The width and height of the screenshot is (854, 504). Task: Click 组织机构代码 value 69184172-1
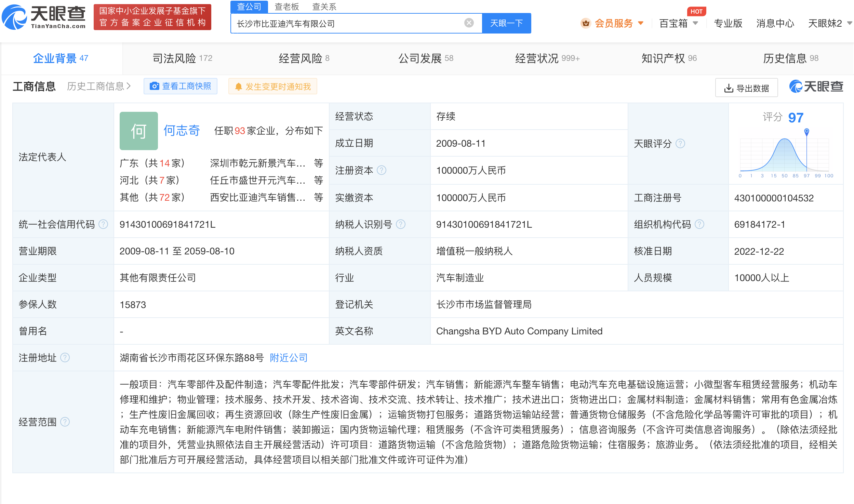[x=760, y=224]
